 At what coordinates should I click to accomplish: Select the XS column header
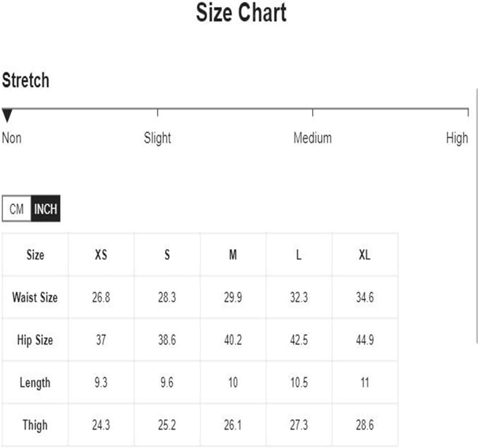[x=101, y=255]
